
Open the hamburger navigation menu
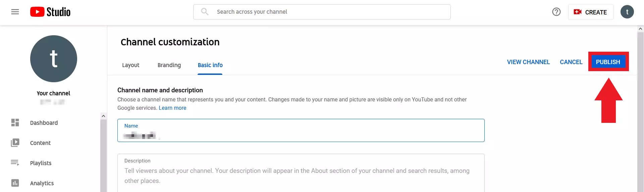point(15,12)
